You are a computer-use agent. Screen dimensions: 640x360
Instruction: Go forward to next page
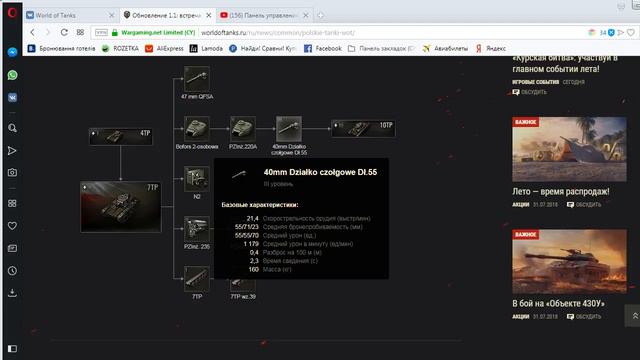point(48,32)
